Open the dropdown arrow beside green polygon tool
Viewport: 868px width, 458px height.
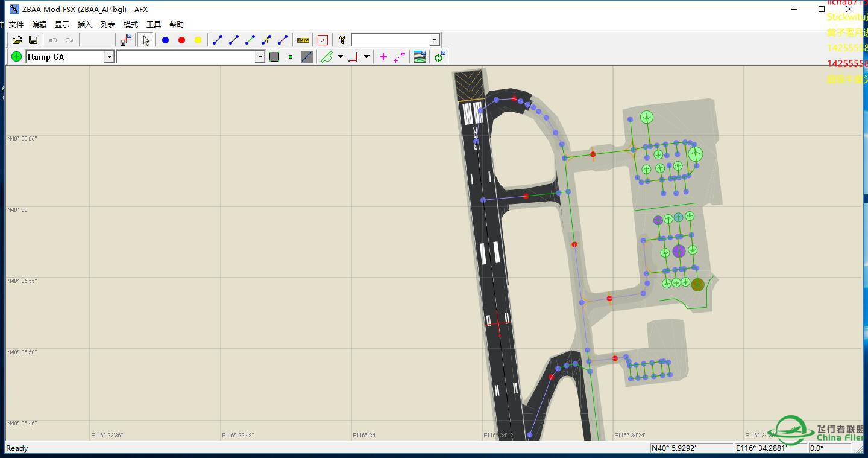[x=340, y=57]
